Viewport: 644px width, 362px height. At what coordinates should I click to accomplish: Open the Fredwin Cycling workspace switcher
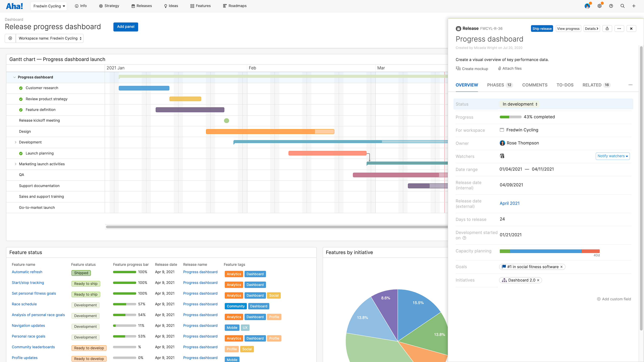(49, 6)
